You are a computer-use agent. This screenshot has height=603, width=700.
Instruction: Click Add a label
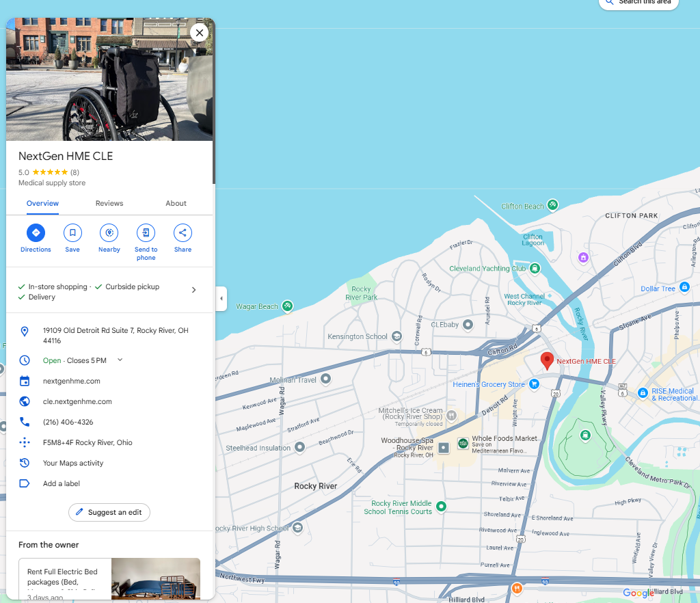click(x=61, y=484)
